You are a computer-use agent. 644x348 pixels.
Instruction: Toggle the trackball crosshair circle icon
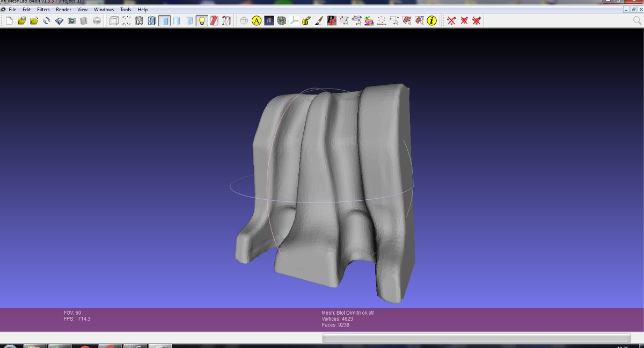pos(244,21)
